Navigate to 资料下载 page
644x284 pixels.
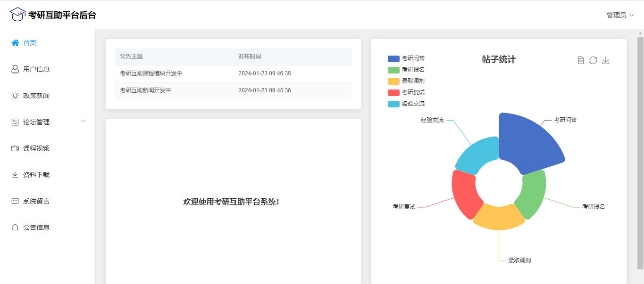(48, 175)
